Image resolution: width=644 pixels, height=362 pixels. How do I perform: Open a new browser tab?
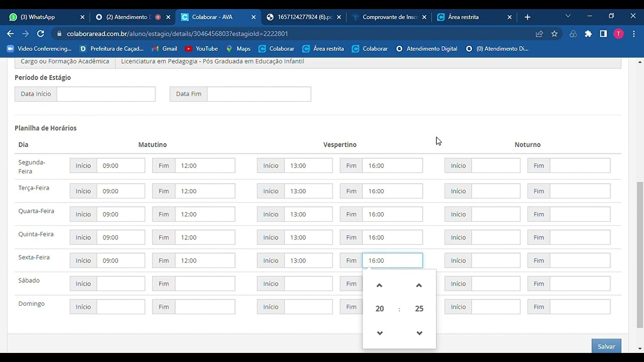(527, 17)
